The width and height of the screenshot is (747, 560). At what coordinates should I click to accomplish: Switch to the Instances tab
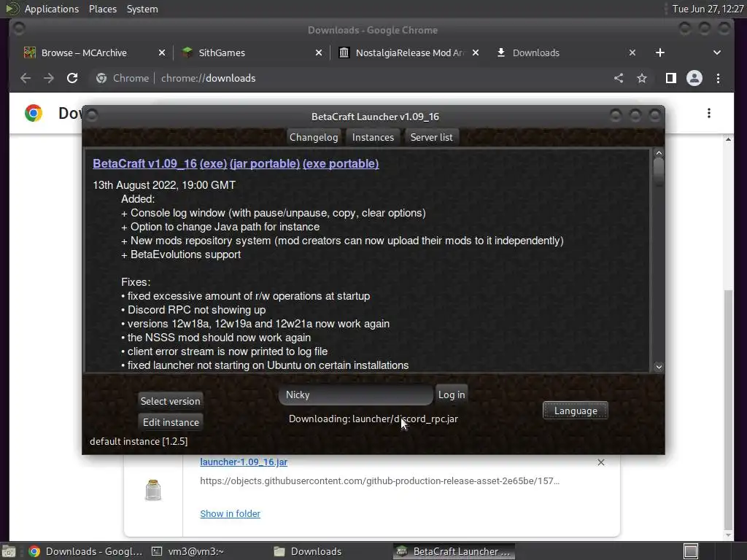point(373,137)
